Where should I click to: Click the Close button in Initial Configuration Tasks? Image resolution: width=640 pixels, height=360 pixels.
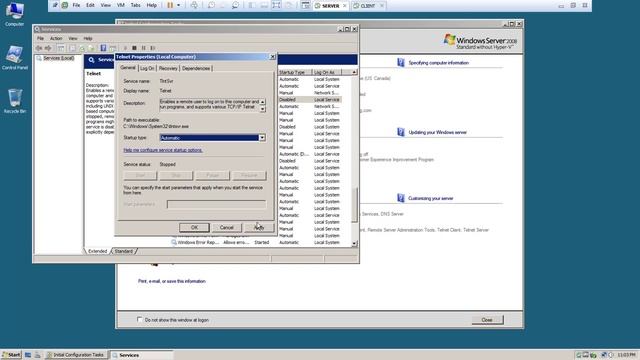487,320
